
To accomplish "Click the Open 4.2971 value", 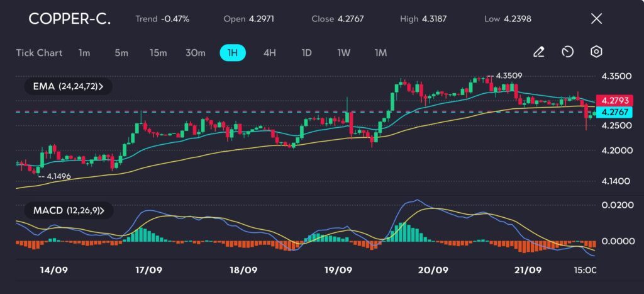I will pos(249,19).
